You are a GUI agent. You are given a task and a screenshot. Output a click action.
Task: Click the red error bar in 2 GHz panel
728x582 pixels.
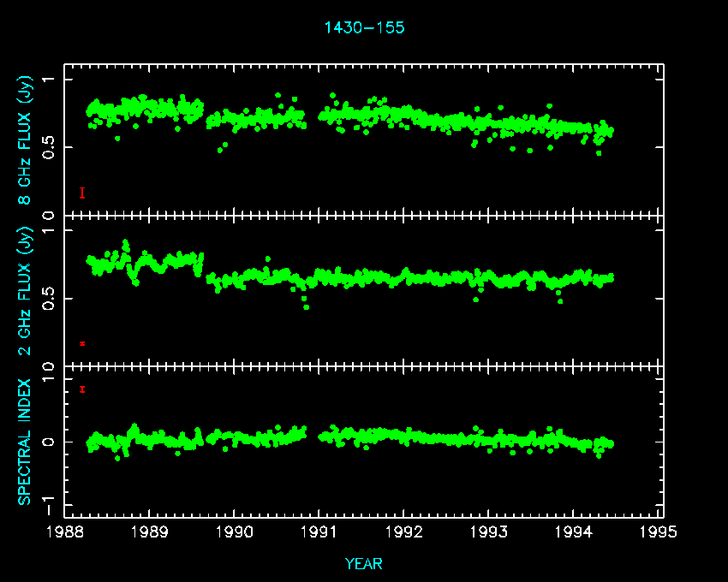tap(82, 343)
